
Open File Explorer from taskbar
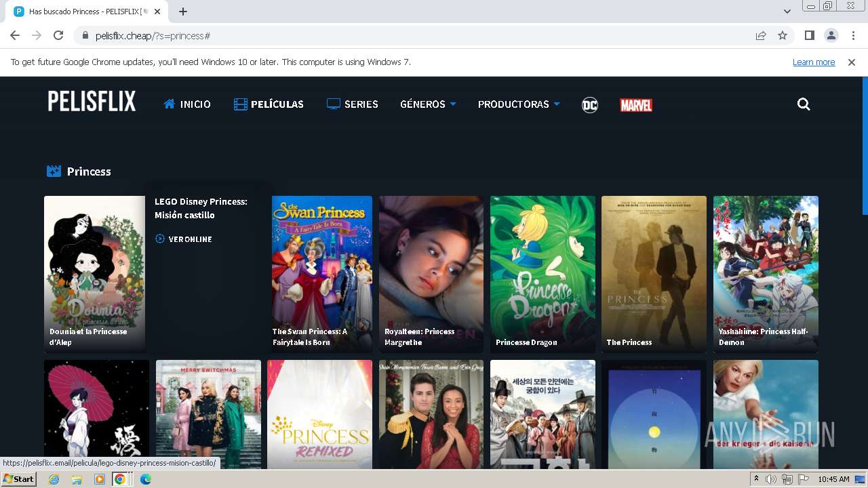click(77, 479)
